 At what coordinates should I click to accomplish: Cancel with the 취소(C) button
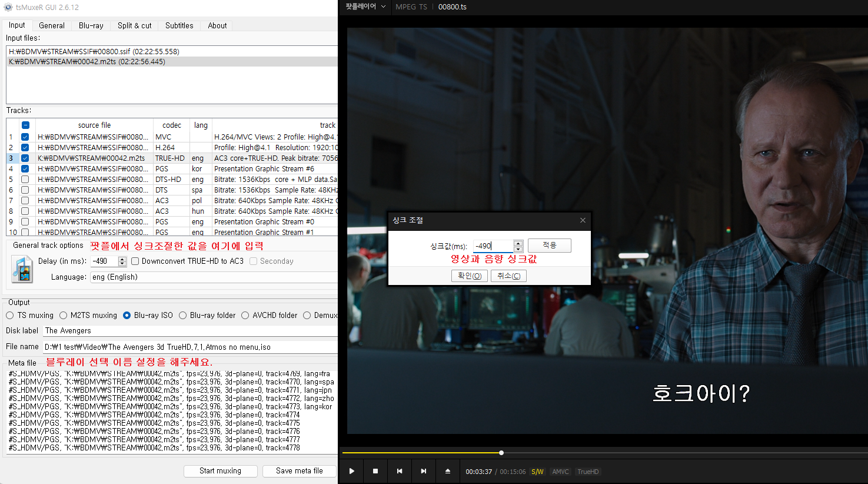508,276
